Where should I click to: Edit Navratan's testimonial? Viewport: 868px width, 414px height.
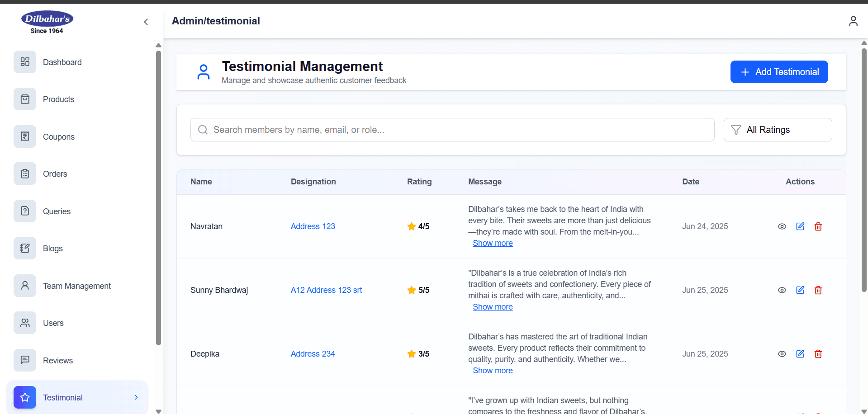[x=800, y=226]
